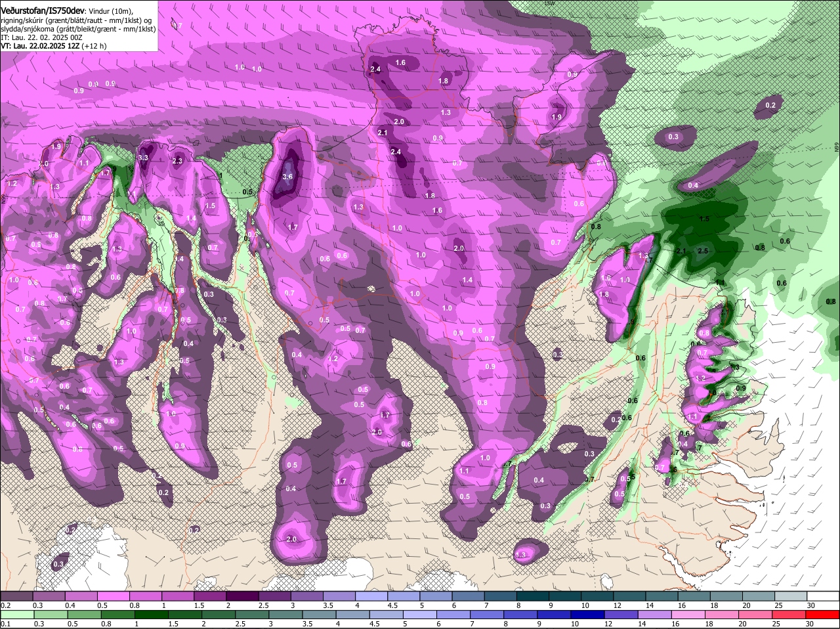Pick the palest green rain swatch between 0.1 and 0.3
The width and height of the screenshot is (840, 629).
click(x=18, y=615)
